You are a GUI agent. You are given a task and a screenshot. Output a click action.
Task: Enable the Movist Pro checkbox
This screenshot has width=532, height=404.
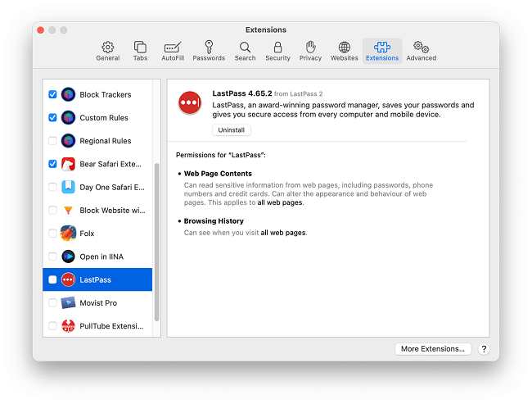[52, 302]
